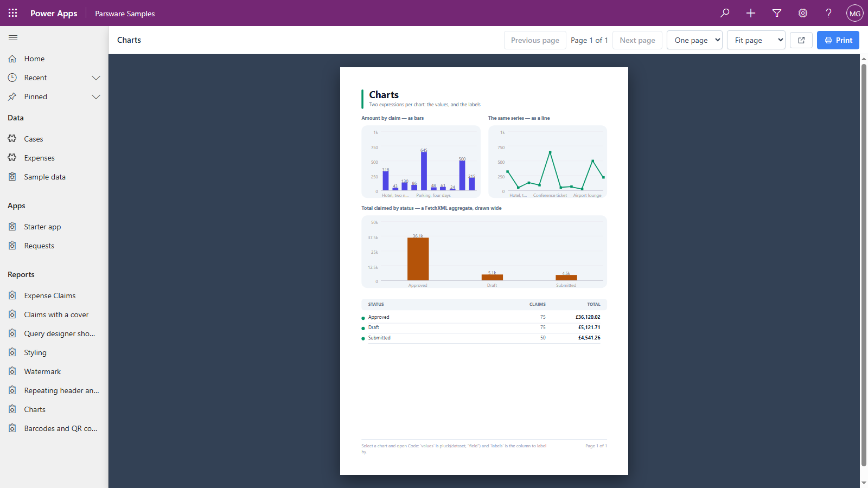Open the One page view dropdown
The width and height of the screenshot is (868, 488).
pos(694,40)
